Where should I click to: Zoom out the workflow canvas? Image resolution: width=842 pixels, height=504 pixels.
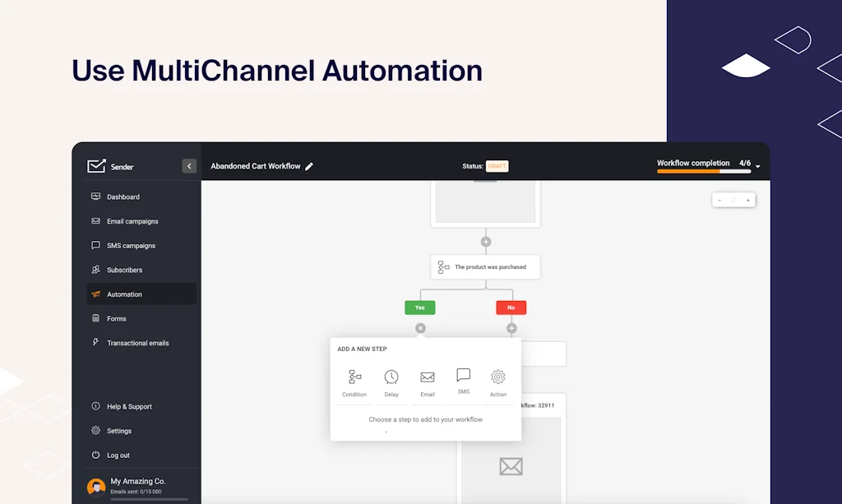pyautogui.click(x=719, y=200)
